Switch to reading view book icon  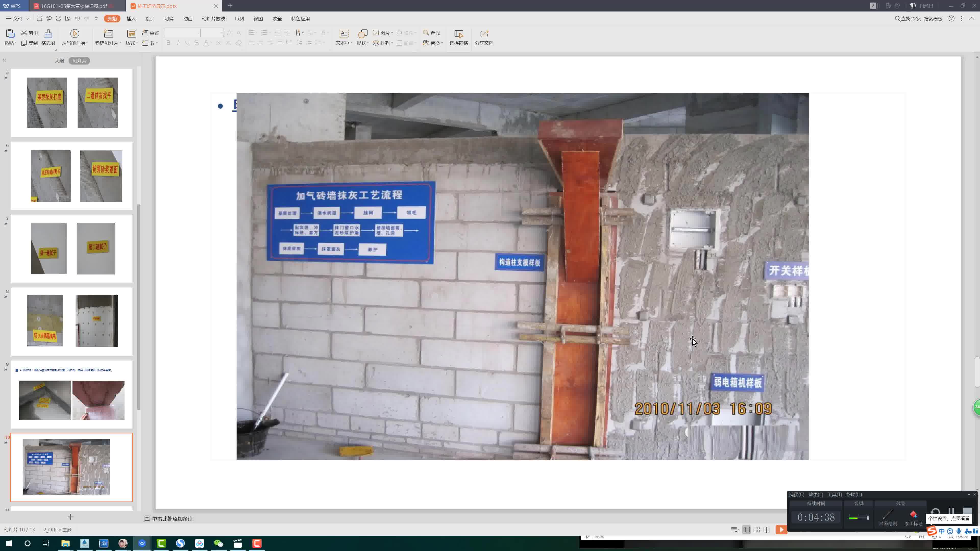tap(767, 530)
